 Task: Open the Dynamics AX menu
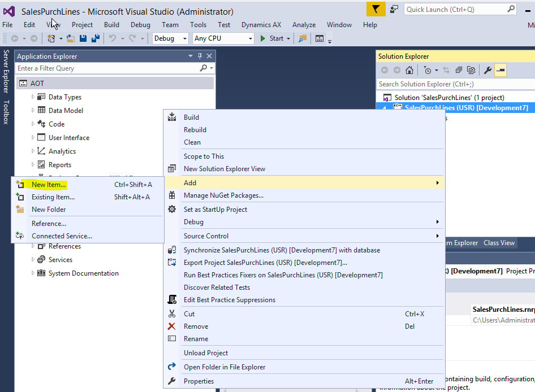tap(261, 24)
